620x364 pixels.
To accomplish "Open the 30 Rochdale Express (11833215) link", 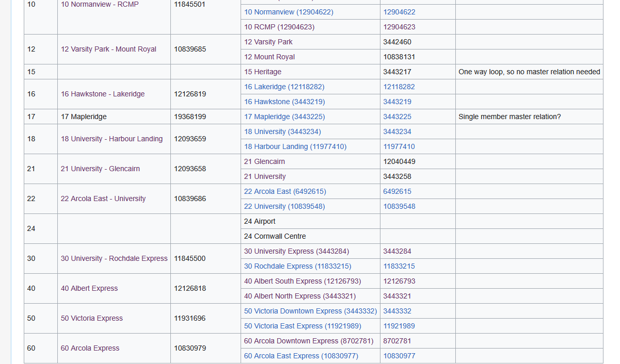I will pyautogui.click(x=297, y=266).
